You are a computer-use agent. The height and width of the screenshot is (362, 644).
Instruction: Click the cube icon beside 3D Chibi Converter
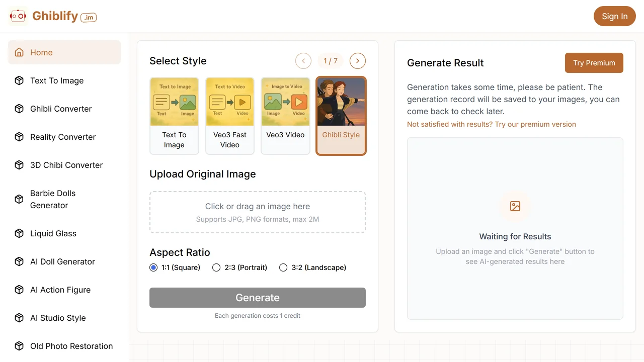click(19, 165)
